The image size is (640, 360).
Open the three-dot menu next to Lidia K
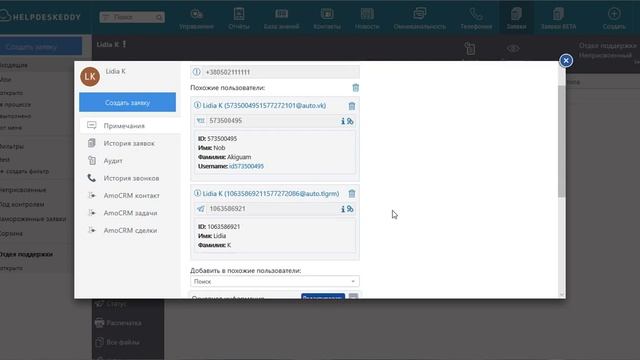124,44
